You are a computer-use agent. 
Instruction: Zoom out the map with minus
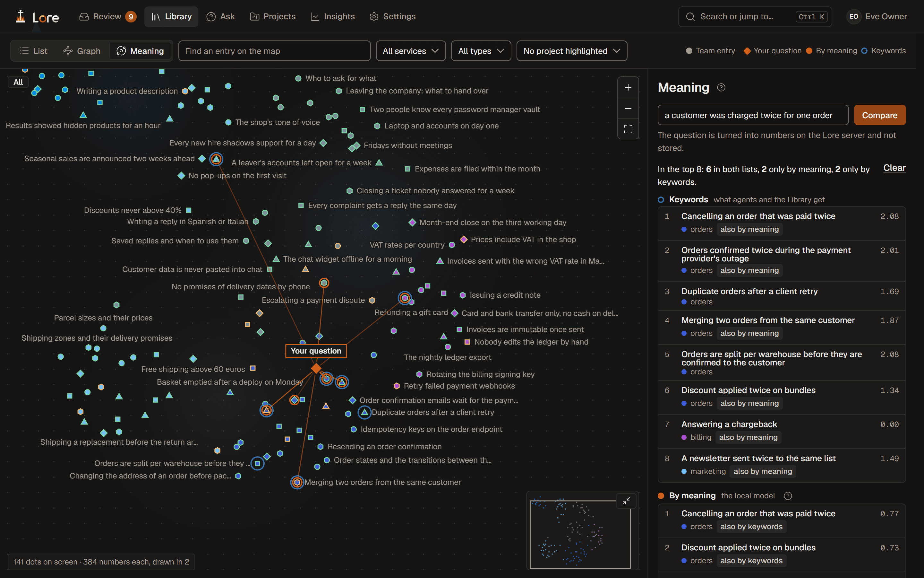click(x=628, y=109)
